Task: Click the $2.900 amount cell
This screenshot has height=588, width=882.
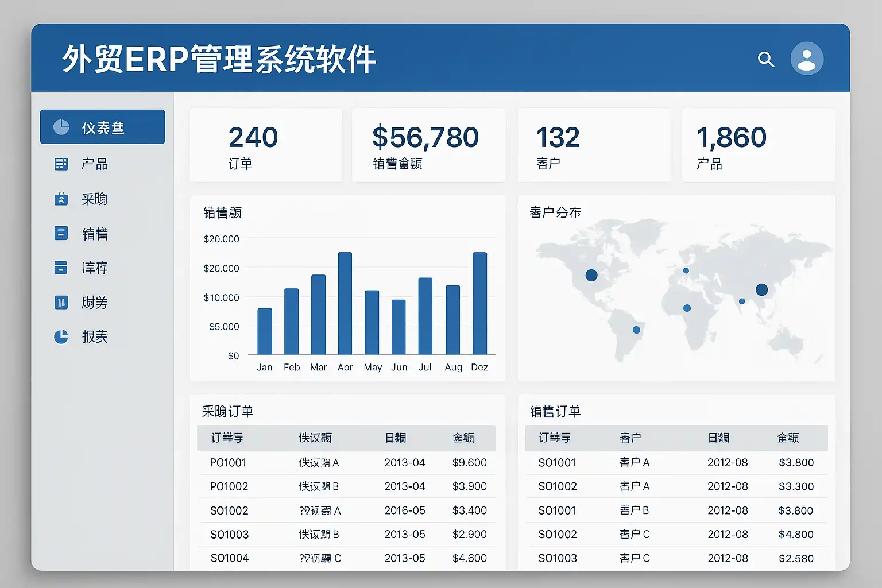Action: tap(470, 535)
